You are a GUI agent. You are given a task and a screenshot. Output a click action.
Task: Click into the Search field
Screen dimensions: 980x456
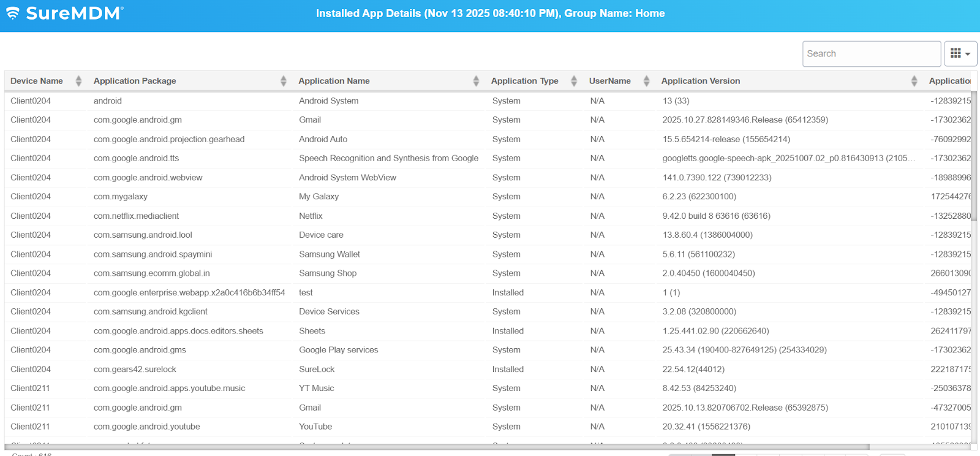871,54
